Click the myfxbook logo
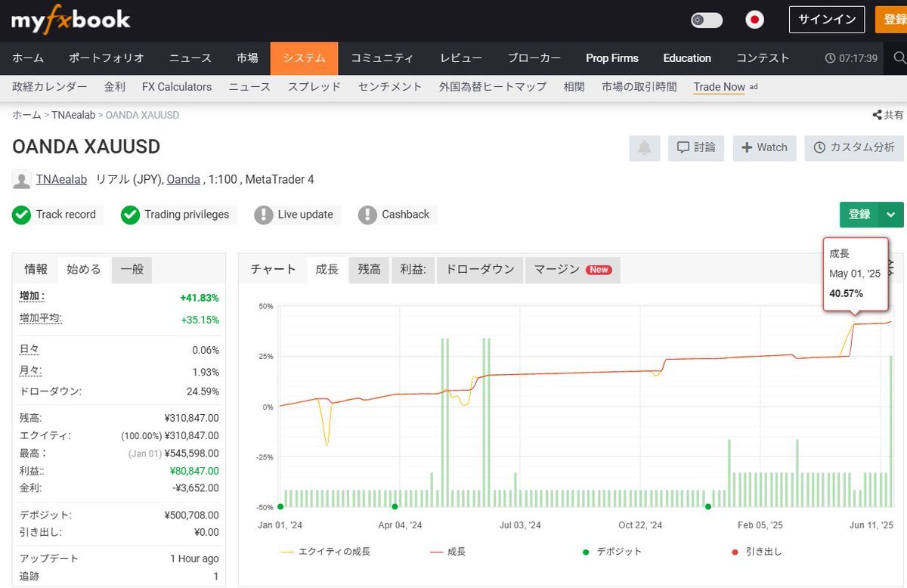This screenshot has width=907, height=588. pos(71,20)
